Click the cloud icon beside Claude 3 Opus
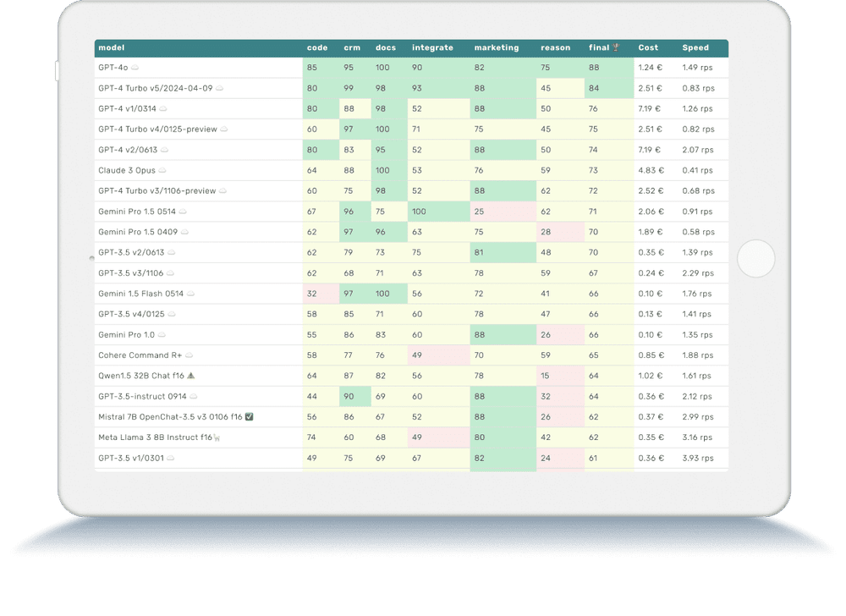 161,170
